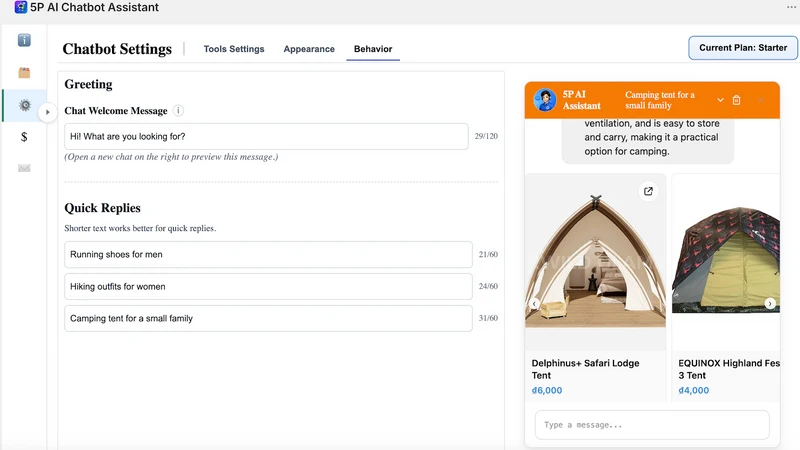Screen dimensions: 800x450
Task: Show next product with right carousel arrow
Action: pyautogui.click(x=770, y=304)
